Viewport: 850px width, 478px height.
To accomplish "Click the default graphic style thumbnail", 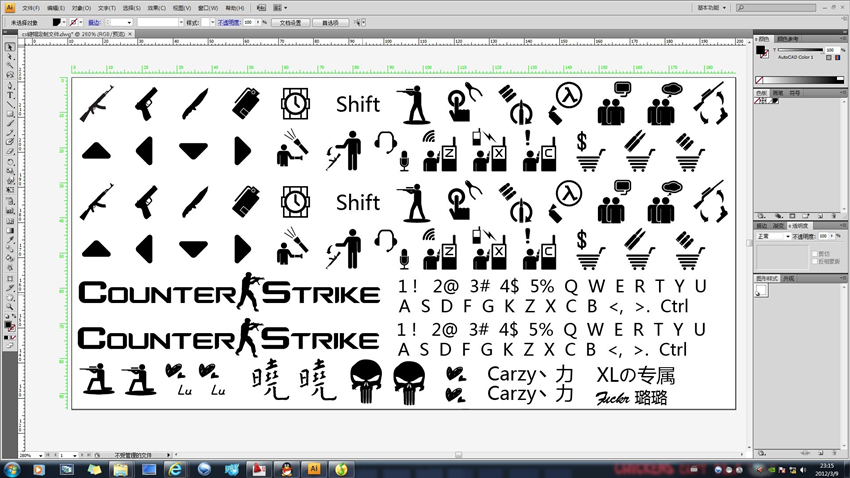I will click(x=761, y=291).
